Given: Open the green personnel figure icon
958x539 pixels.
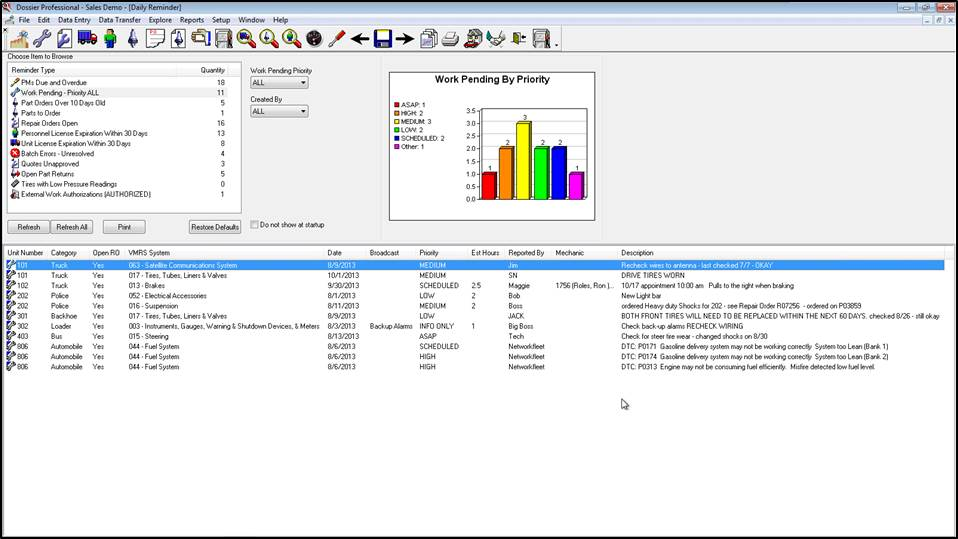Looking at the screenshot, I should [x=110, y=38].
